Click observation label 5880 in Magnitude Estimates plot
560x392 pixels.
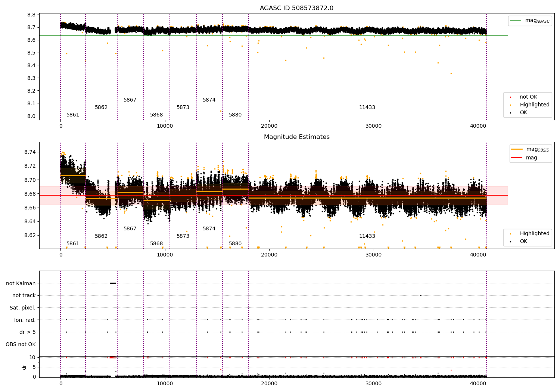click(x=235, y=244)
